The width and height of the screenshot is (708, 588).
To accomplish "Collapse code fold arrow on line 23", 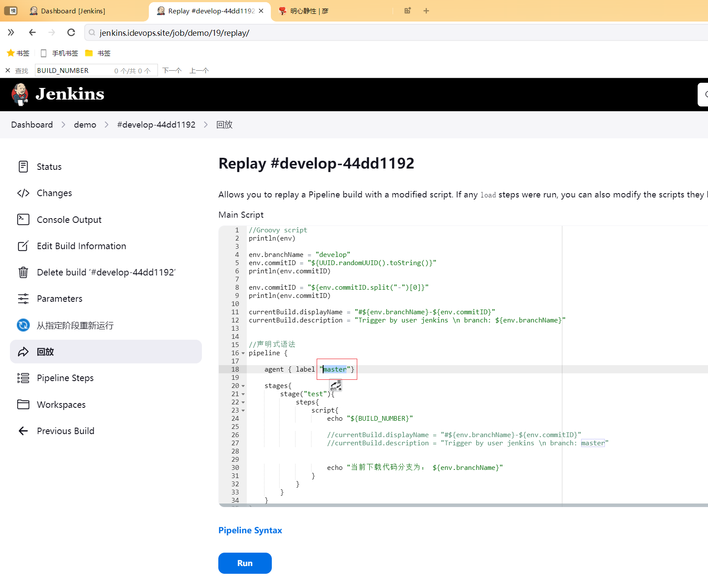I will [x=243, y=410].
